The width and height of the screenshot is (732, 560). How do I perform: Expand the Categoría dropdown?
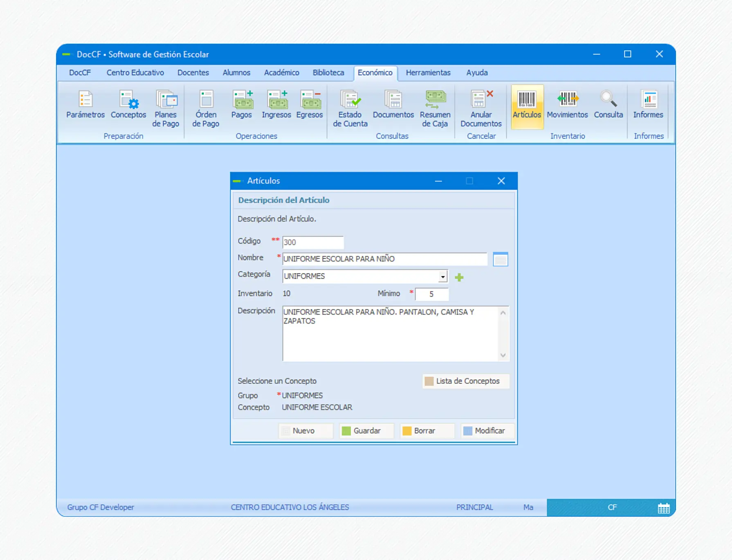[x=443, y=277]
